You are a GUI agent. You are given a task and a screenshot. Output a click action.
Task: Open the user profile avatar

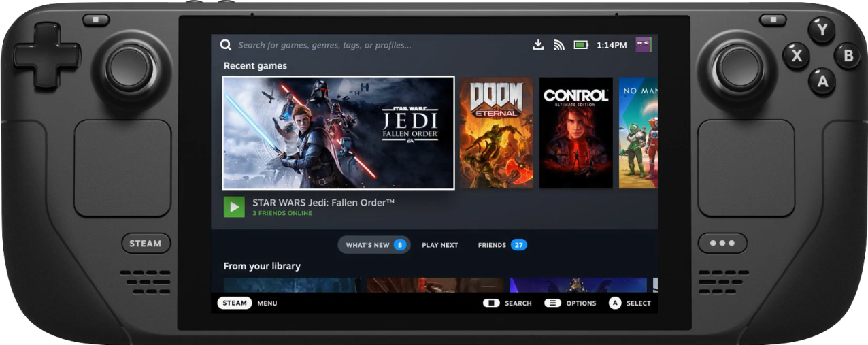[x=644, y=45]
